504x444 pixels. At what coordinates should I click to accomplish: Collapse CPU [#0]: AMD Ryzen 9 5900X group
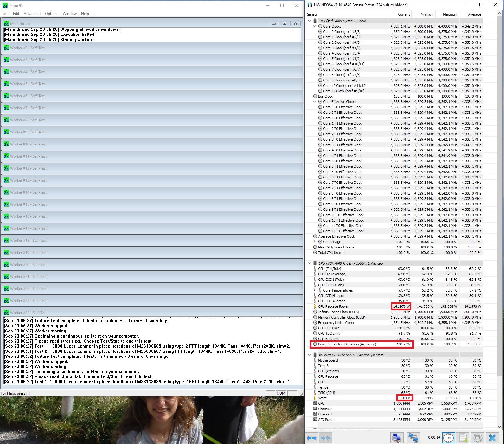309,21
